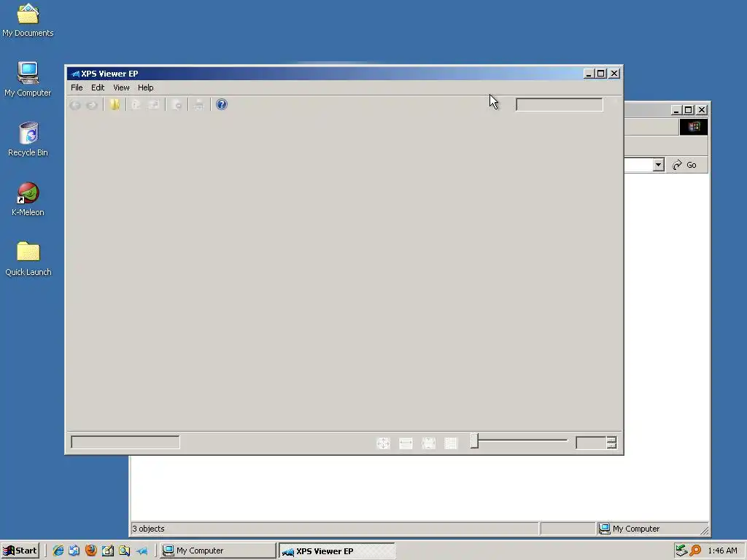The image size is (747, 560).
Task: Click the document properties toolbar icon
Action: (x=136, y=105)
